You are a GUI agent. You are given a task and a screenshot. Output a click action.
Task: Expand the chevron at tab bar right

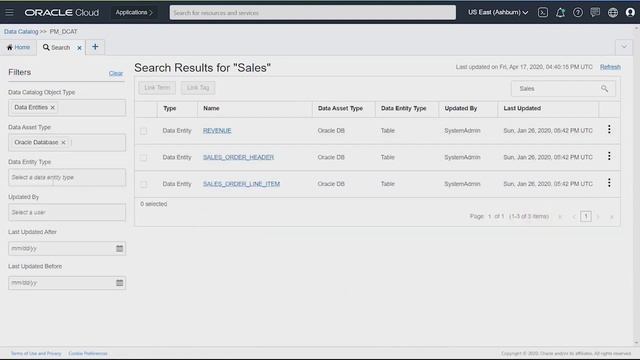(624, 47)
